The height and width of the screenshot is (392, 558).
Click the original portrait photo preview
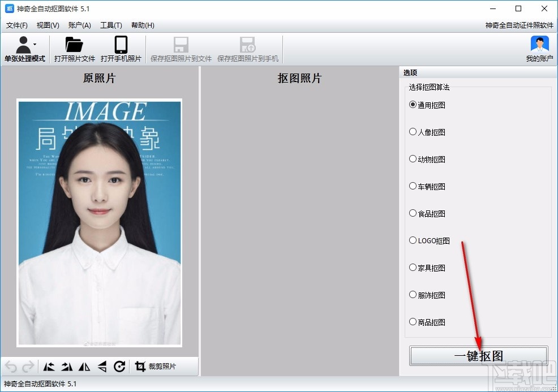click(99, 223)
